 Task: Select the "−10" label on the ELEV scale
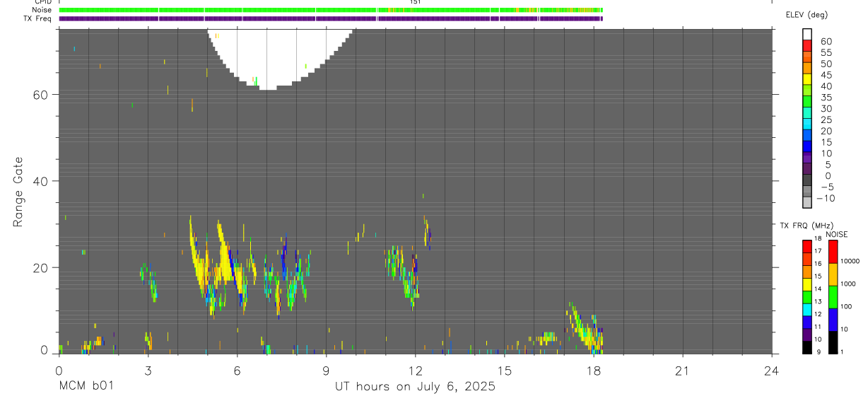click(x=825, y=198)
